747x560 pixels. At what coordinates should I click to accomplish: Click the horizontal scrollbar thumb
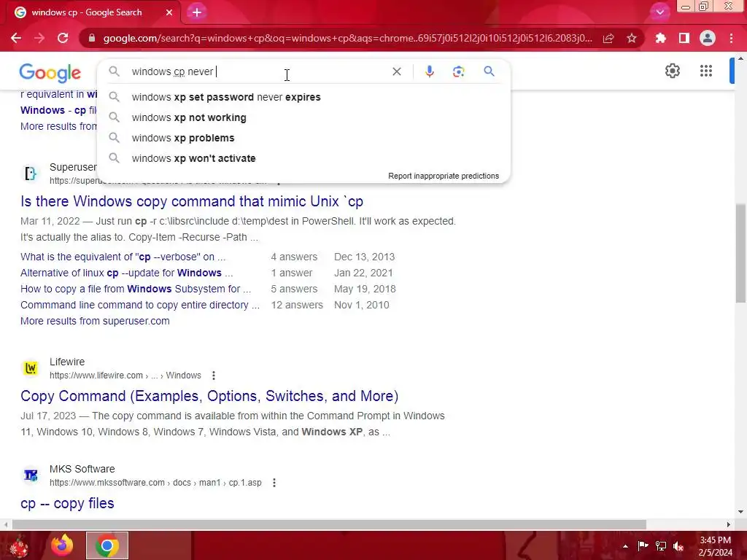point(329,524)
